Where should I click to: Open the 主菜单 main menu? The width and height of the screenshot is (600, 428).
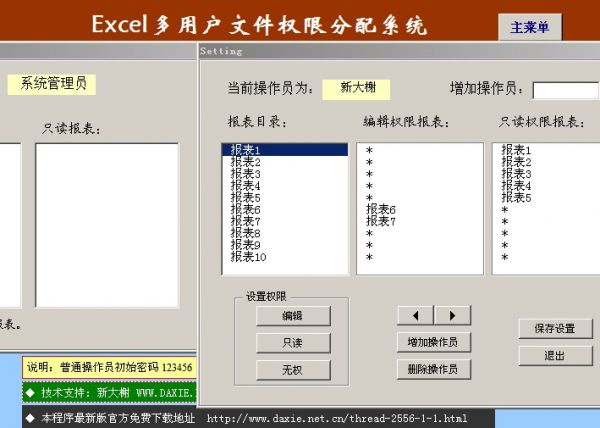[x=529, y=28]
